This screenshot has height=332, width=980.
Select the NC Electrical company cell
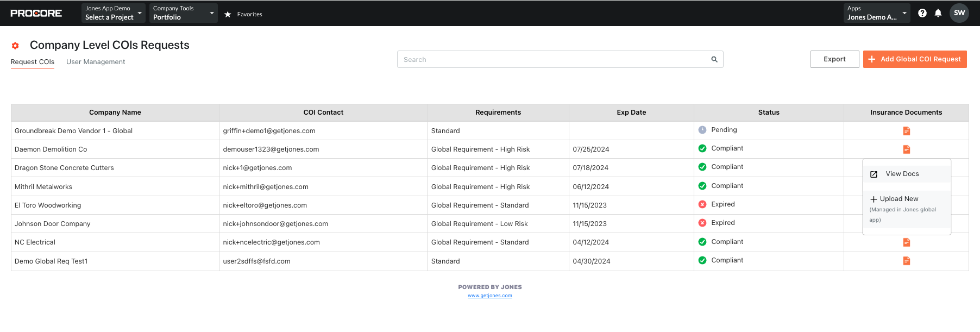[x=115, y=242]
